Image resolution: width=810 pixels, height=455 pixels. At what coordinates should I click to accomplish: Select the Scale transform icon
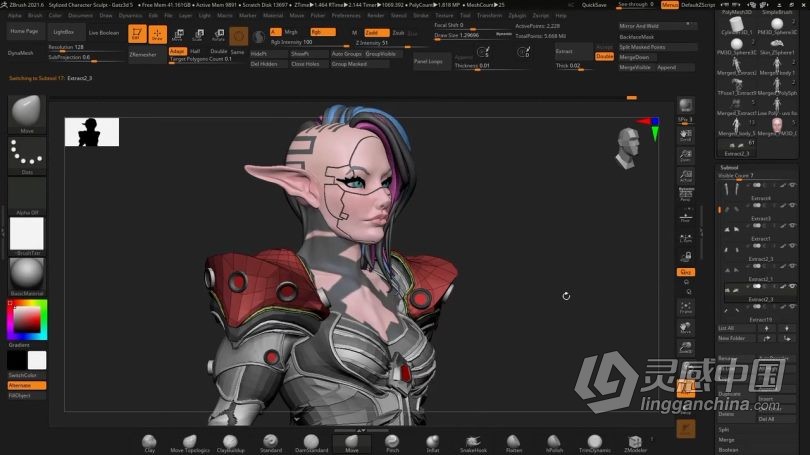tap(198, 35)
